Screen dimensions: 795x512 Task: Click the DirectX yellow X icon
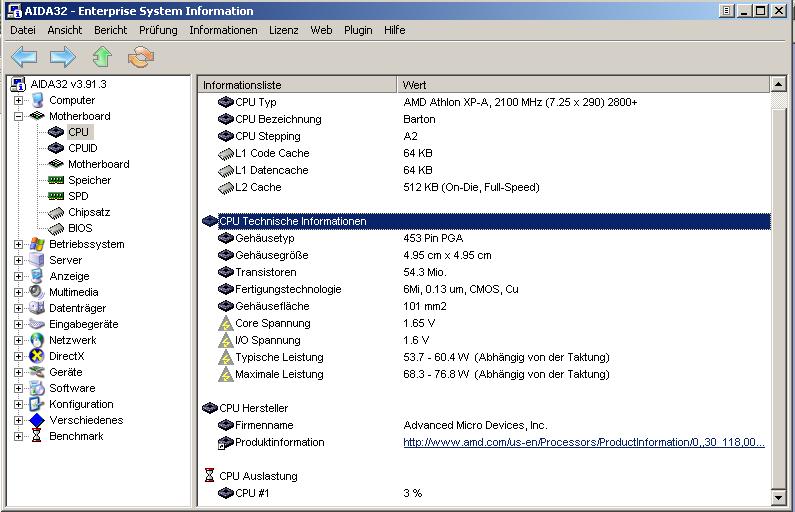click(37, 356)
